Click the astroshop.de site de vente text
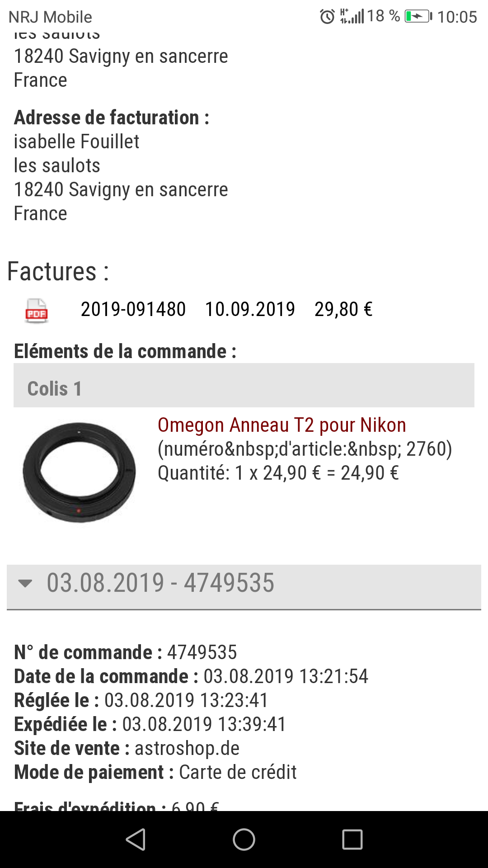The width and height of the screenshot is (488, 868). (x=187, y=748)
